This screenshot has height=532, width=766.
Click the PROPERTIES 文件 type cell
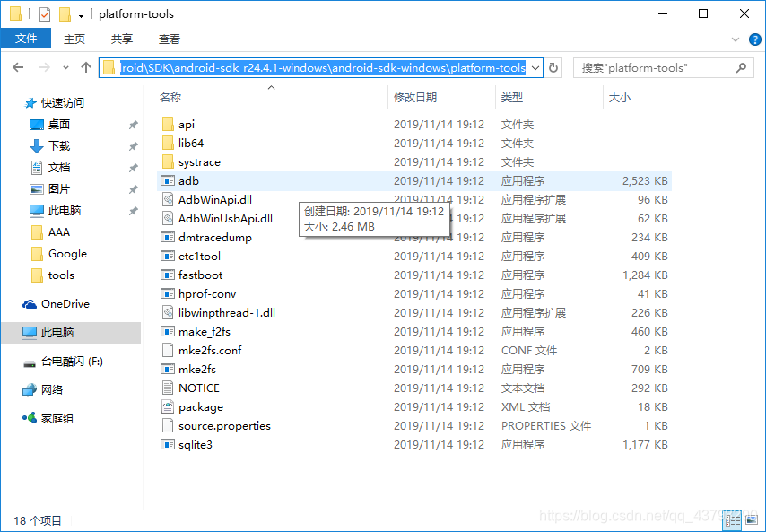point(546,426)
